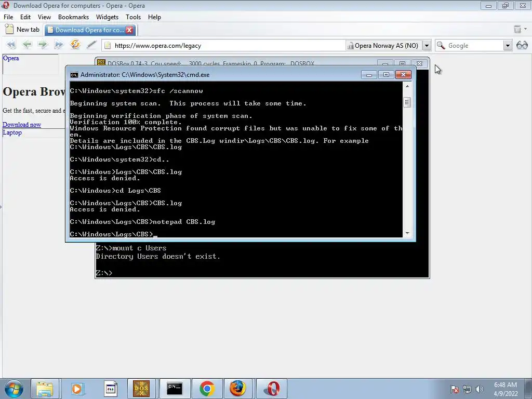Open the volume speaker tray icon

click(479, 389)
